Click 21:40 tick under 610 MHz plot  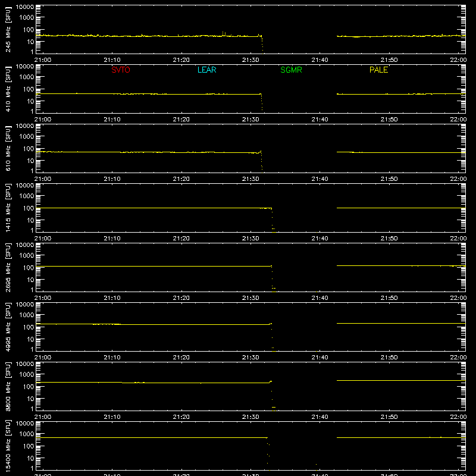pyautogui.click(x=320, y=179)
